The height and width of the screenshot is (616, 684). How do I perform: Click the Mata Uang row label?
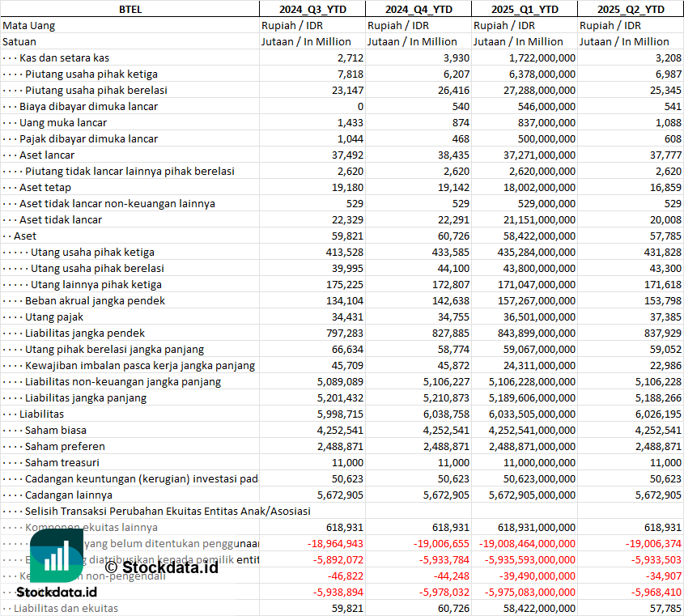tap(28, 25)
